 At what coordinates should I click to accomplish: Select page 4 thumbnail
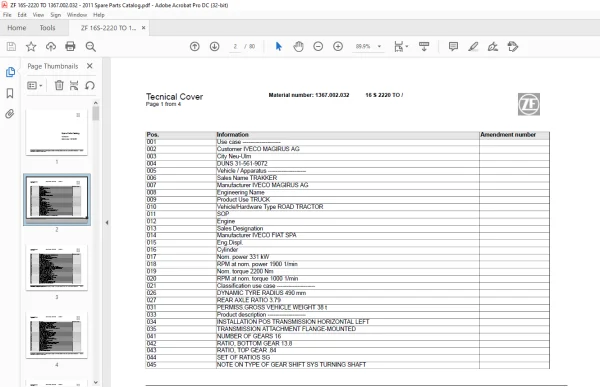(57, 335)
